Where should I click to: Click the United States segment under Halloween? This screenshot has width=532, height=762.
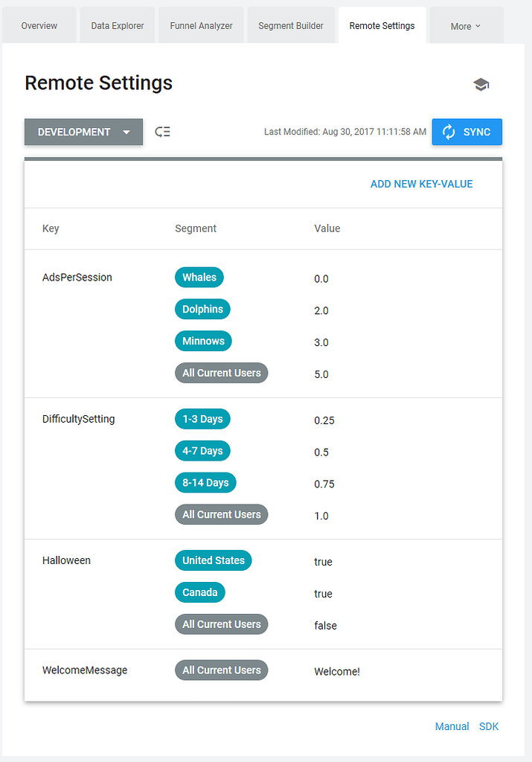tap(213, 560)
